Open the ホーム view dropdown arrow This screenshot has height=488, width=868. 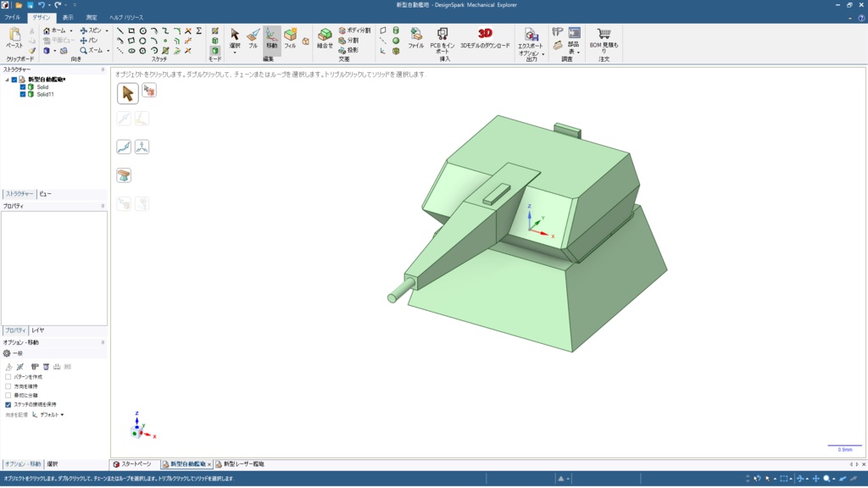[71, 31]
